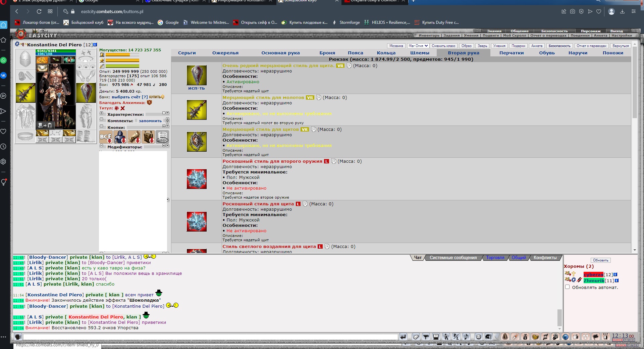Screen dimensions: 644x349
Task: Open the Шлемы tab
Action: tap(420, 53)
